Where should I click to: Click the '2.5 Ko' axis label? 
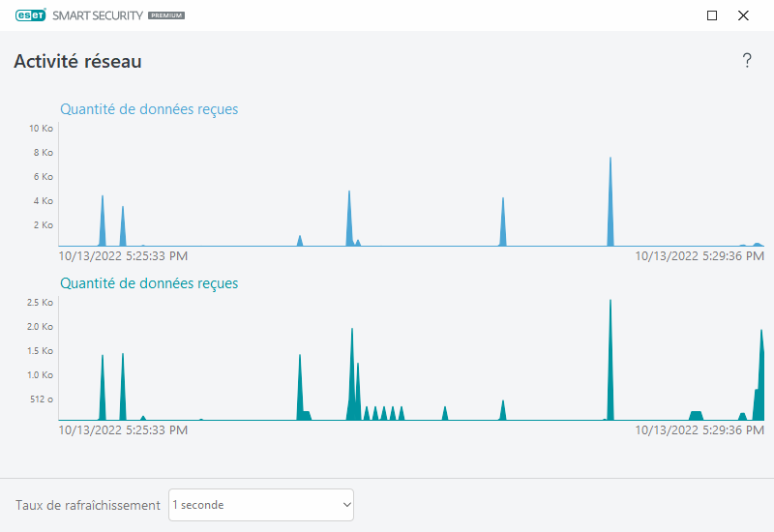(x=40, y=303)
